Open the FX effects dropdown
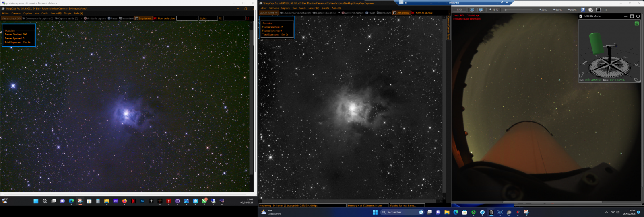Image resolution: width=644 pixels, height=217 pixels. tap(234, 18)
